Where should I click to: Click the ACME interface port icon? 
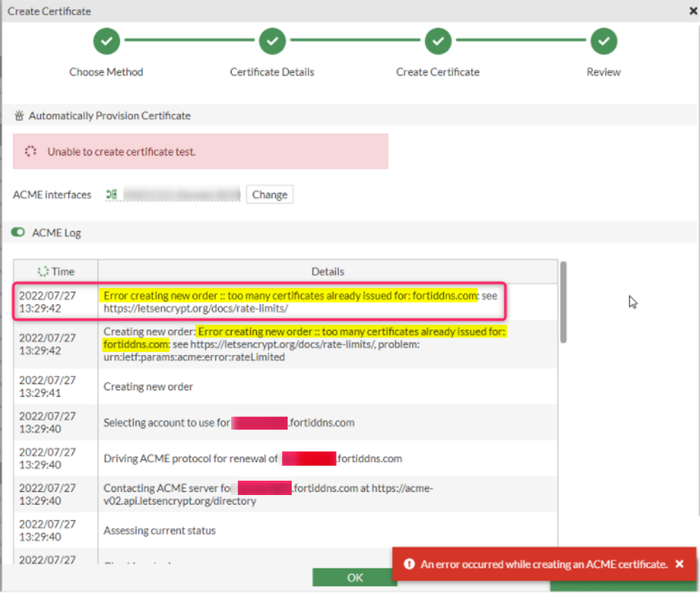tap(111, 195)
